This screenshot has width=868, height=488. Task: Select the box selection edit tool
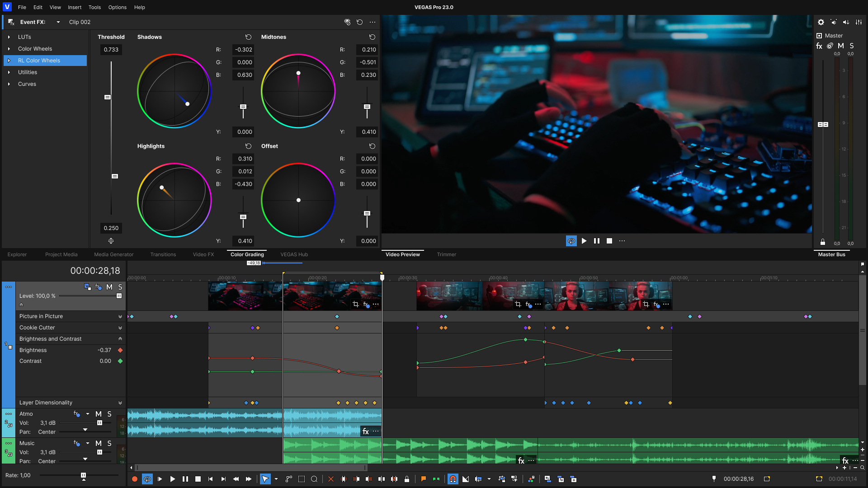coord(302,479)
